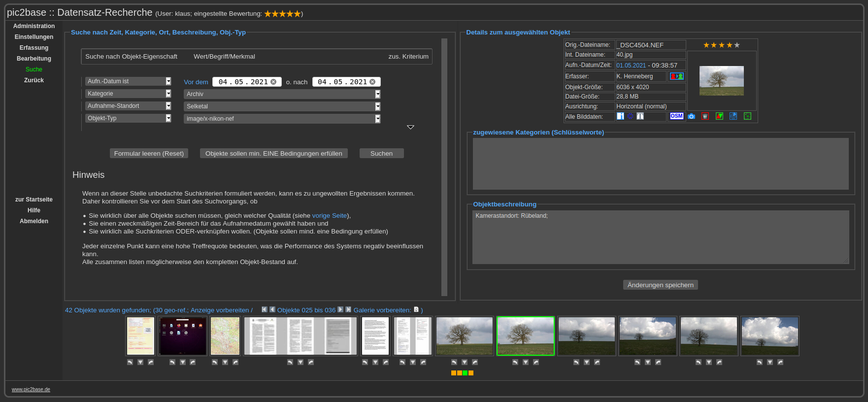This screenshot has width=868, height=402.
Task: Click the gallery document icon after 'Galerie vorbereiten'
Action: [416, 309]
